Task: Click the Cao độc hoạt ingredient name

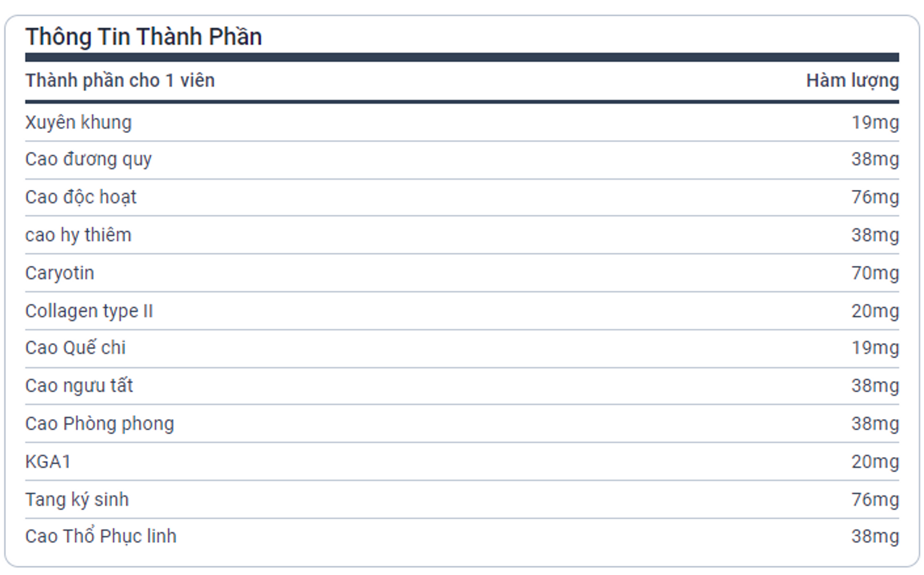Action: (x=81, y=197)
